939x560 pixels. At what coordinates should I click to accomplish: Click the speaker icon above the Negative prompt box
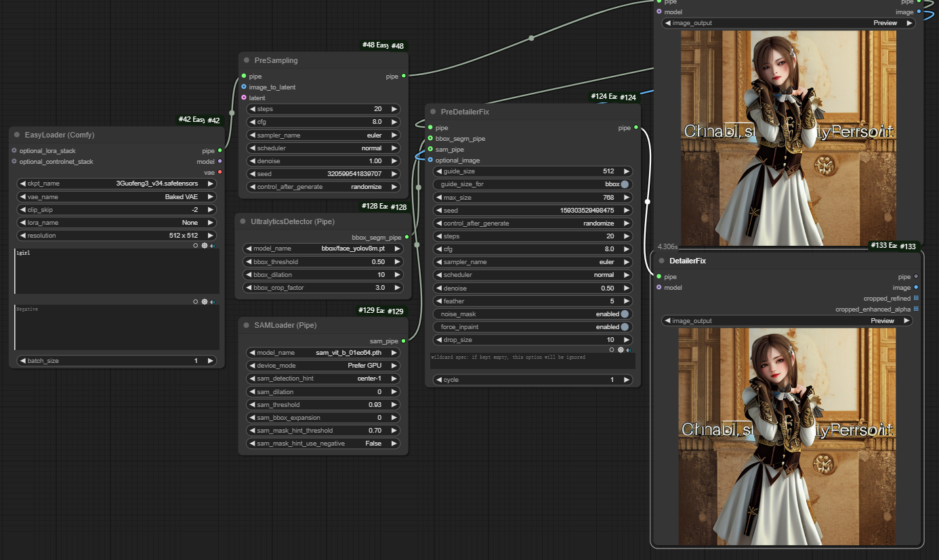click(213, 301)
